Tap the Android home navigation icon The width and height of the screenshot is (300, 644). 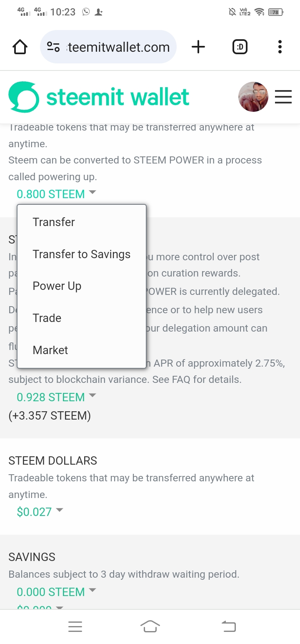point(150,626)
